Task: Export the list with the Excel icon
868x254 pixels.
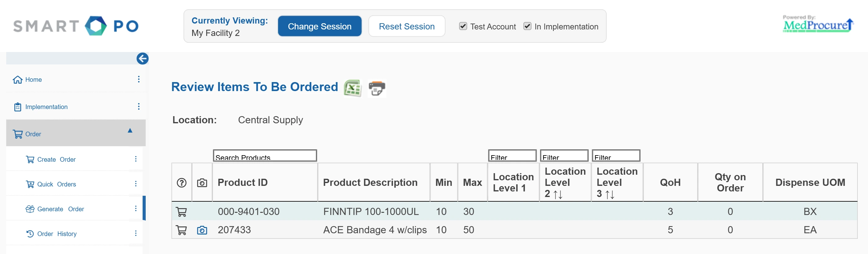Action: coord(352,88)
